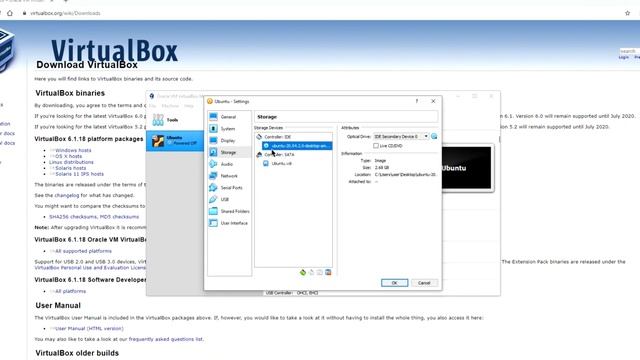Cancel the Ubuntu Settings dialog
This screenshot has width=640, height=360.
(x=424, y=283)
